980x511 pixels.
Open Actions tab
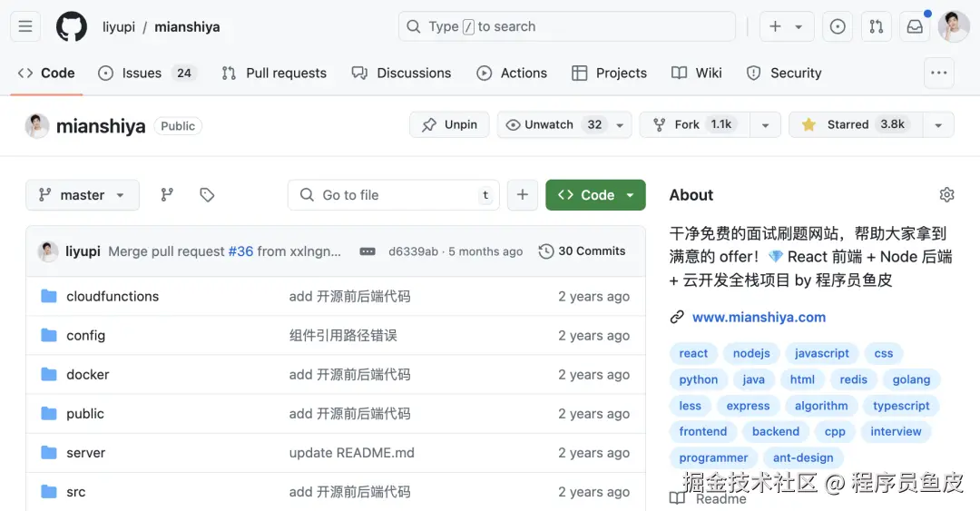pyautogui.click(x=511, y=74)
